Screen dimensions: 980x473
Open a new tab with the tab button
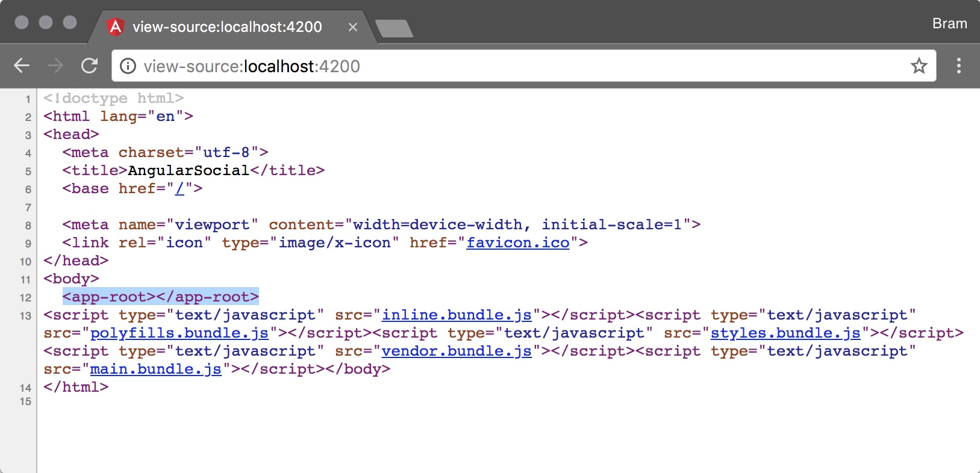(x=394, y=28)
